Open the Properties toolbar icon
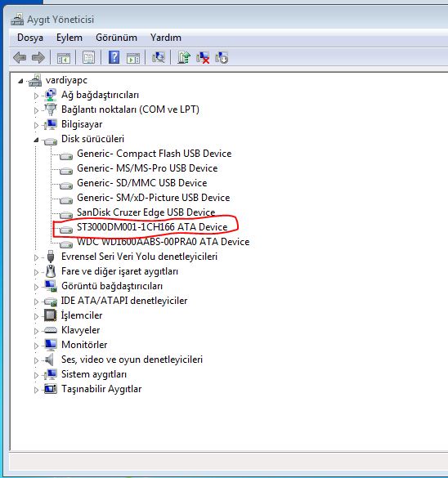 [x=89, y=58]
